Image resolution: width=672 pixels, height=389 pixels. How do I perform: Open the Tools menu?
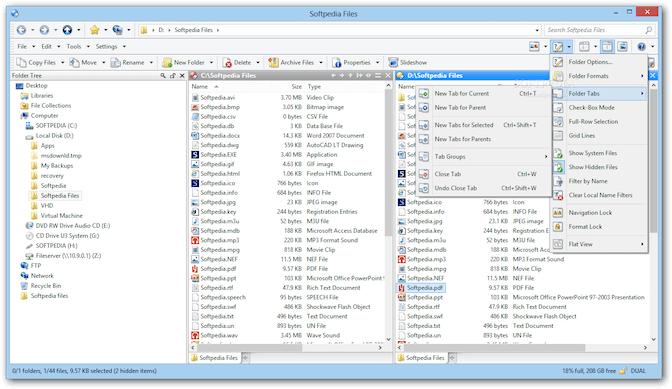pyautogui.click(x=74, y=46)
